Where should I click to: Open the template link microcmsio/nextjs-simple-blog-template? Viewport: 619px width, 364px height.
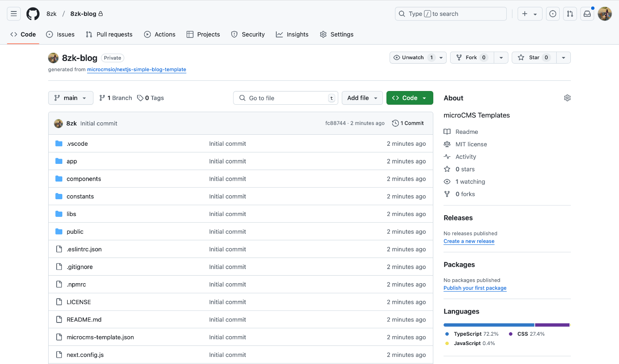click(137, 70)
